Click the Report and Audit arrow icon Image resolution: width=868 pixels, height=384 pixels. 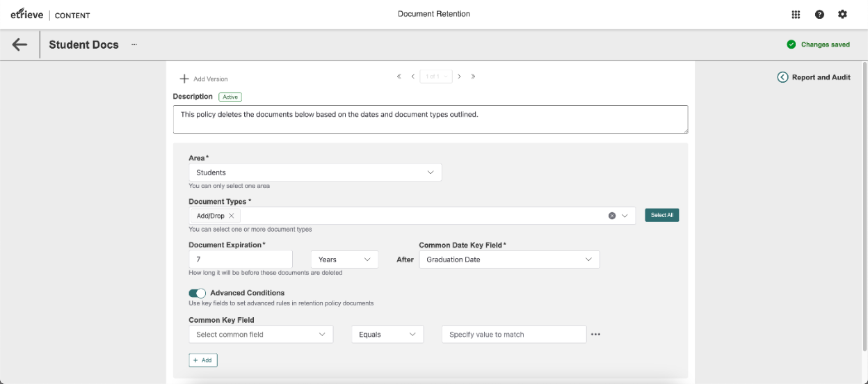pyautogui.click(x=782, y=77)
